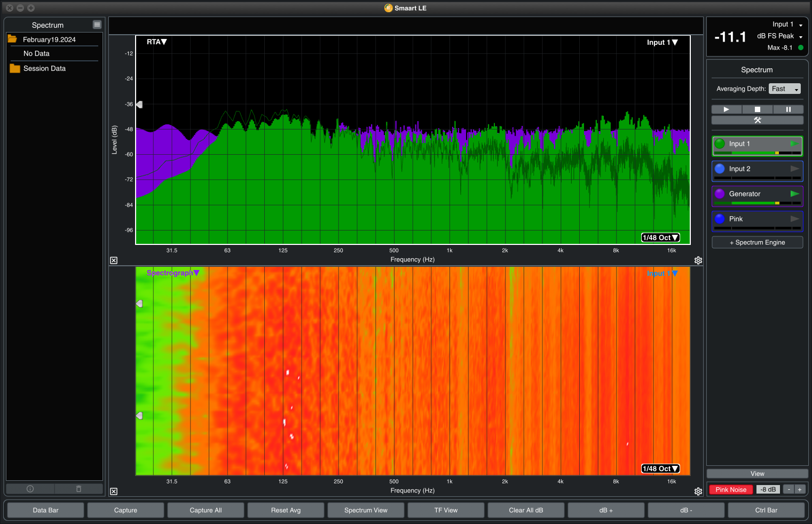The width and height of the screenshot is (812, 524).
Task: Open Spectrograph settings gear
Action: pos(698,491)
